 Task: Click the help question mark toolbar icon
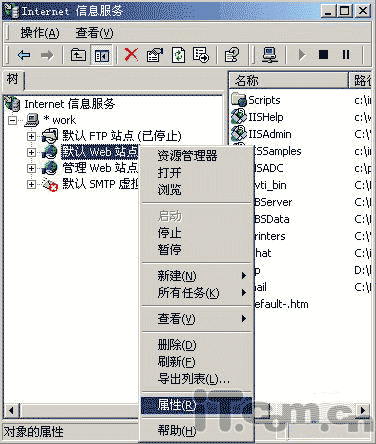pos(232,54)
